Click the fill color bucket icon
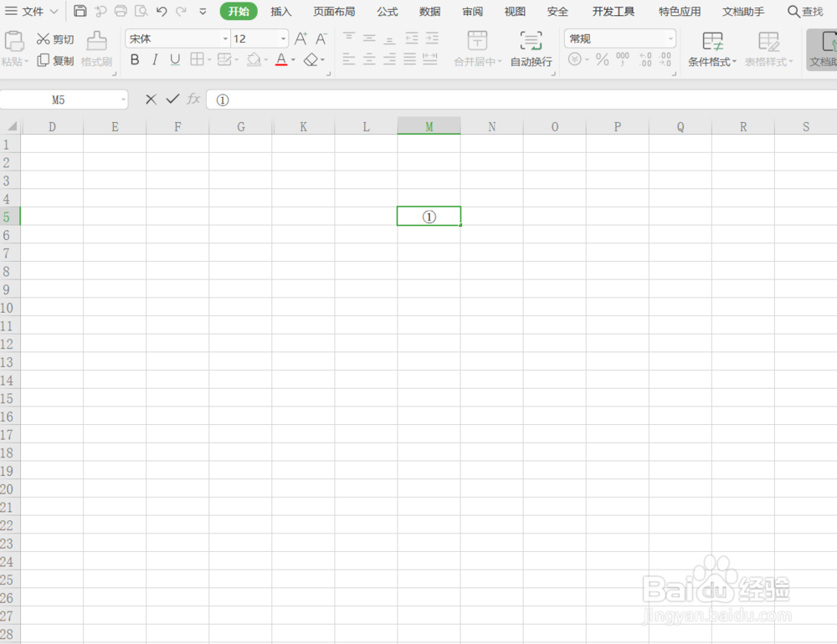 [254, 59]
